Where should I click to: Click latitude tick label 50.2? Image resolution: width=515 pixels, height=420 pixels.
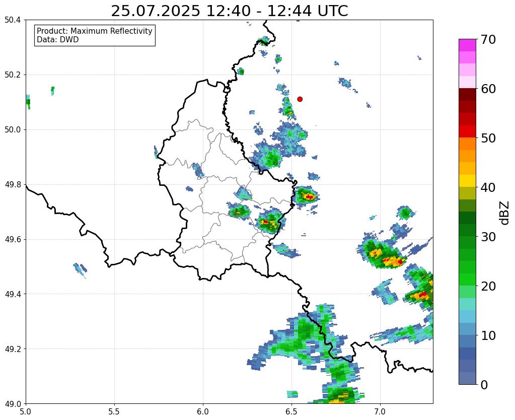pyautogui.click(x=13, y=75)
